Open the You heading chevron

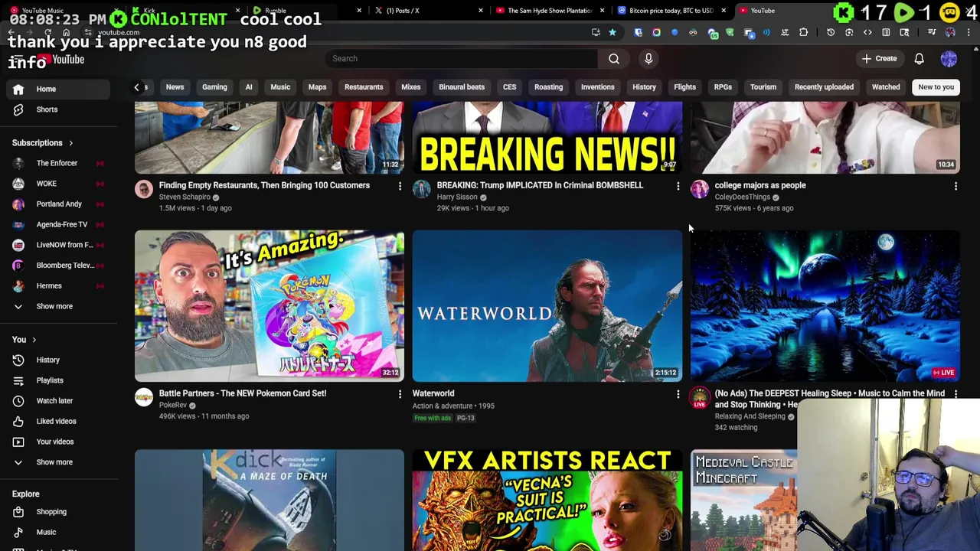(x=34, y=340)
